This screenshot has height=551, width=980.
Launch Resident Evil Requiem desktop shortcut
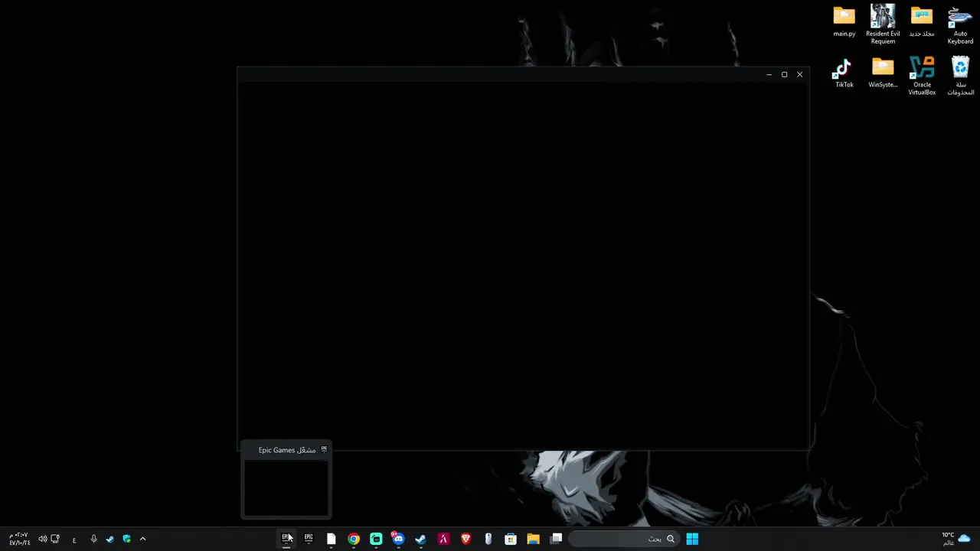click(x=883, y=24)
